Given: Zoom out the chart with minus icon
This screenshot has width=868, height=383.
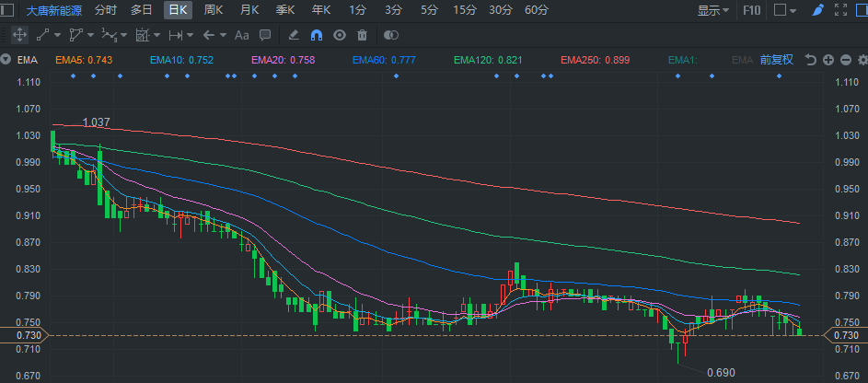Looking at the screenshot, I should tap(845, 60).
